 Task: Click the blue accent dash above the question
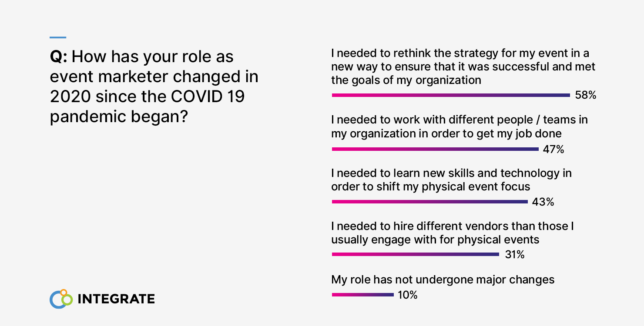pos(58,37)
